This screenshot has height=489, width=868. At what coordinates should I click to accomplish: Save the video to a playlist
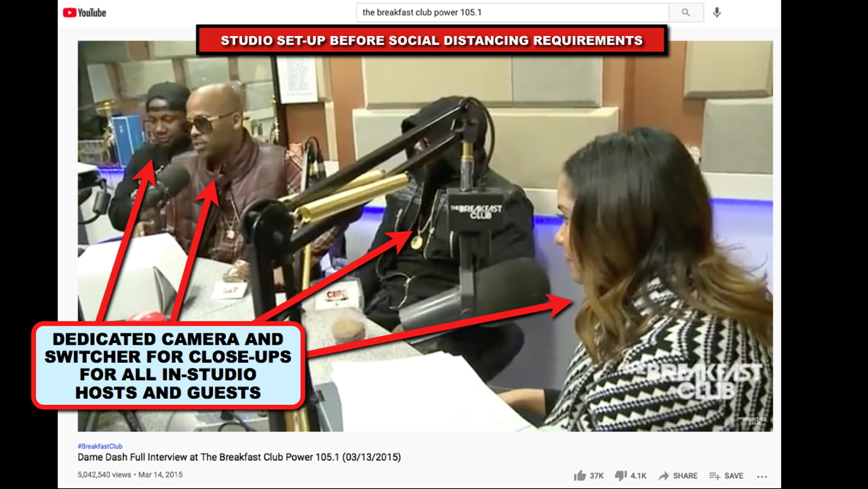coord(726,476)
